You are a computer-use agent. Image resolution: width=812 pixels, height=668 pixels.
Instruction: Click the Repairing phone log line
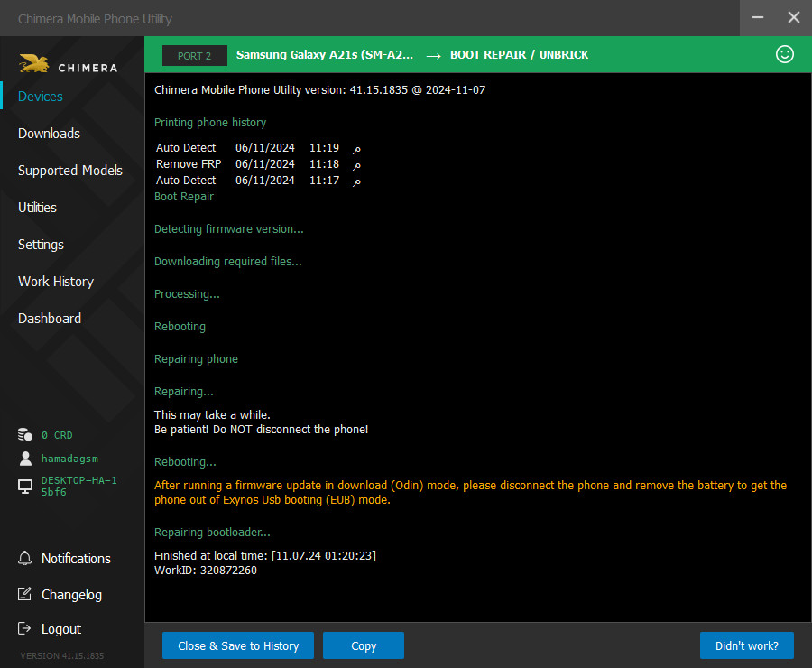[197, 358]
